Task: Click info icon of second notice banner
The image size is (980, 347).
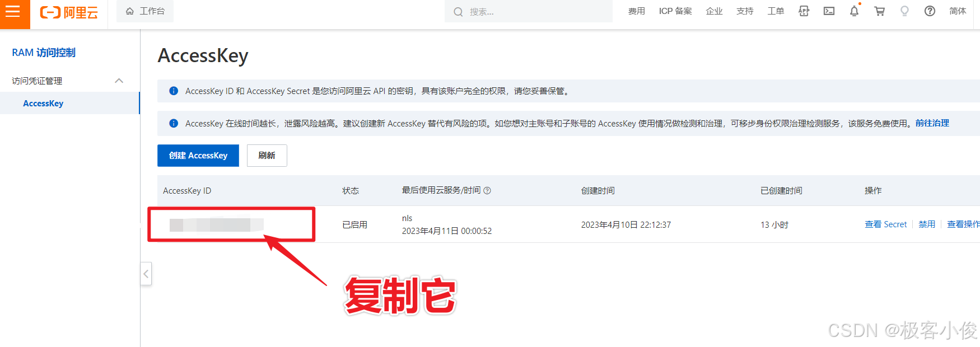Action: click(x=174, y=123)
